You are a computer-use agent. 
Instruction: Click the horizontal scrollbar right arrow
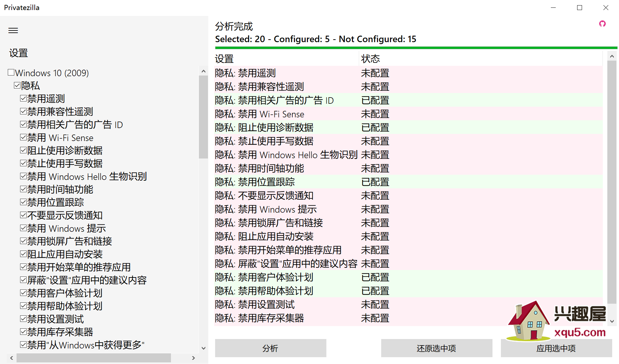[x=193, y=358]
